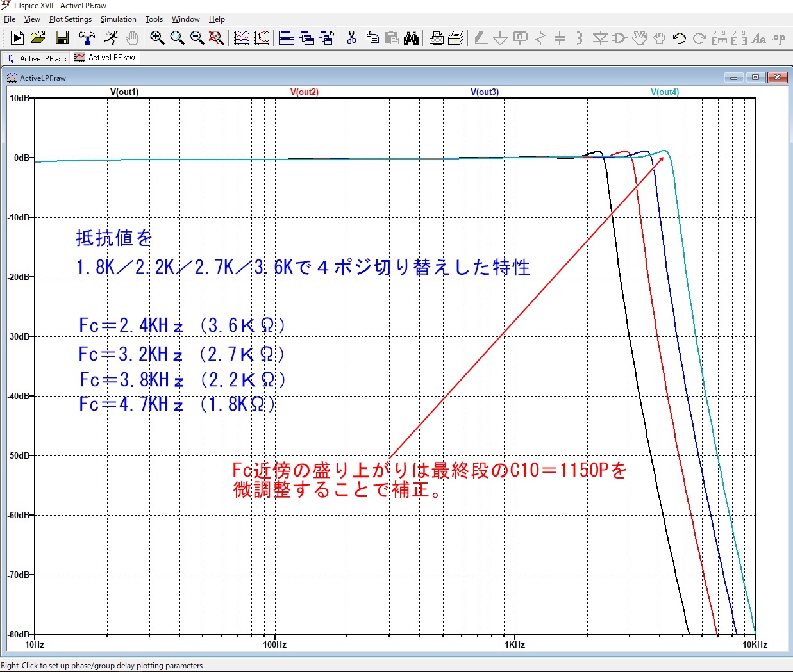Tile windows horizontally icon

click(287, 38)
